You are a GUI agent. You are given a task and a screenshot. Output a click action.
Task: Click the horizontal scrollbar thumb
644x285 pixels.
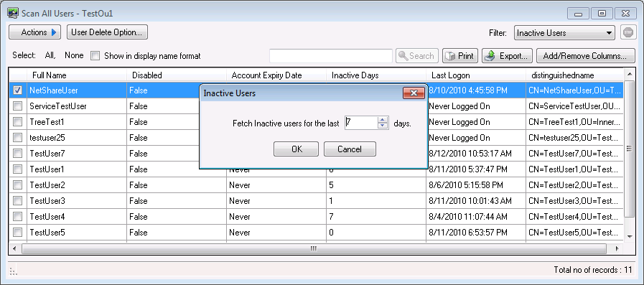314,248
